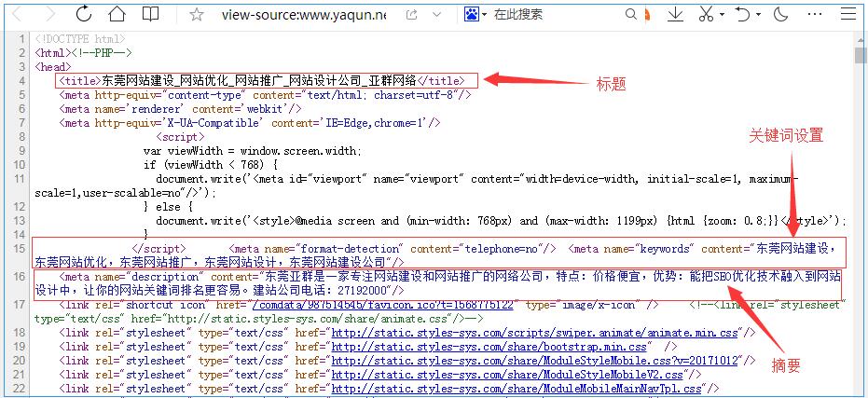Click the share icon in the address bar
Image resolution: width=868 pixels, height=398 pixels.
coord(411,15)
